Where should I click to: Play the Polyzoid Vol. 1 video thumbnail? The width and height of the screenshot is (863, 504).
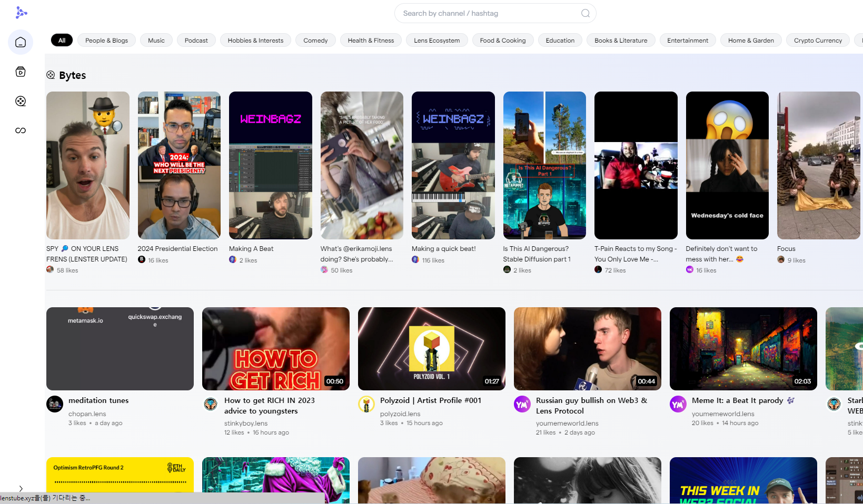click(x=432, y=349)
